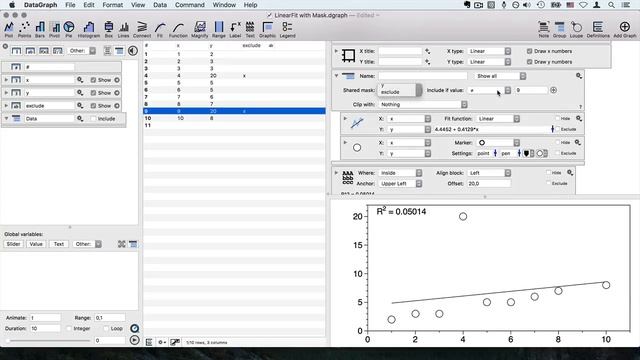Open the Loupe tool
Screen dimensions: 640x360
tap(576, 29)
